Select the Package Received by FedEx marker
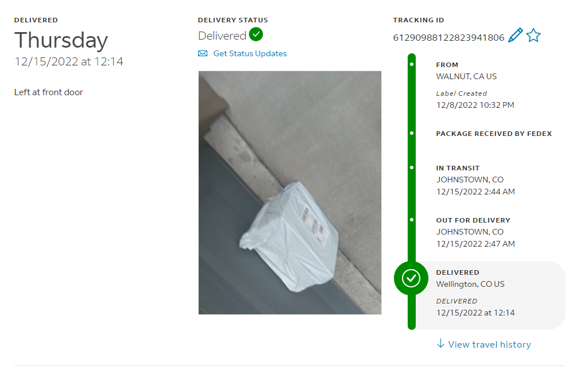The image size is (588, 374). [x=412, y=134]
